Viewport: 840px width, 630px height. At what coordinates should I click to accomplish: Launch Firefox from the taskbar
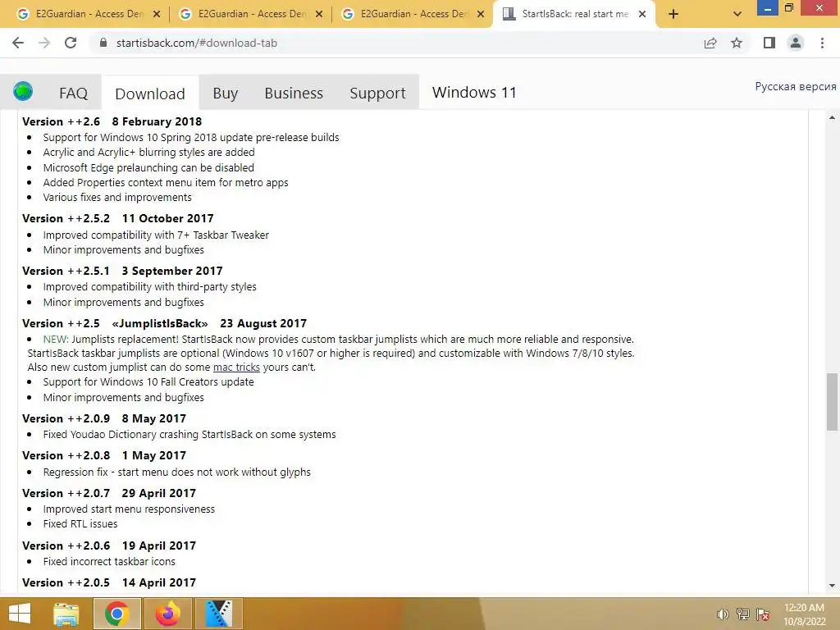[167, 614]
